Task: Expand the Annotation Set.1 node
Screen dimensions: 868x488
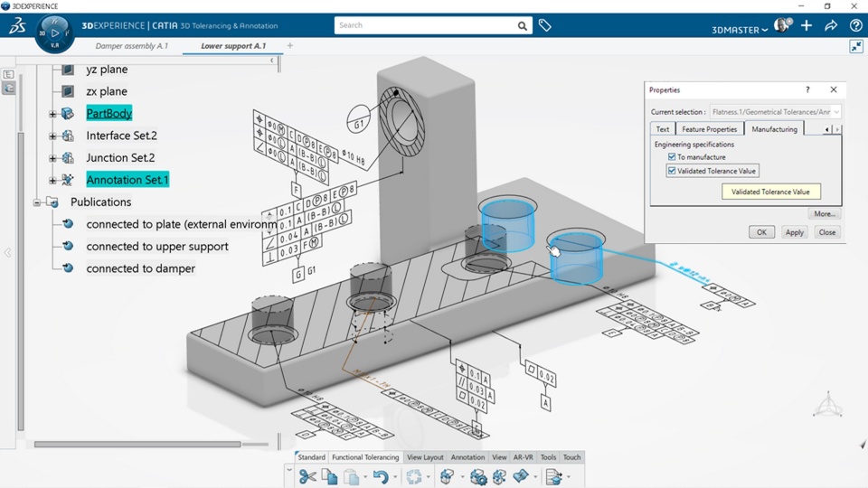Action: tap(52, 181)
